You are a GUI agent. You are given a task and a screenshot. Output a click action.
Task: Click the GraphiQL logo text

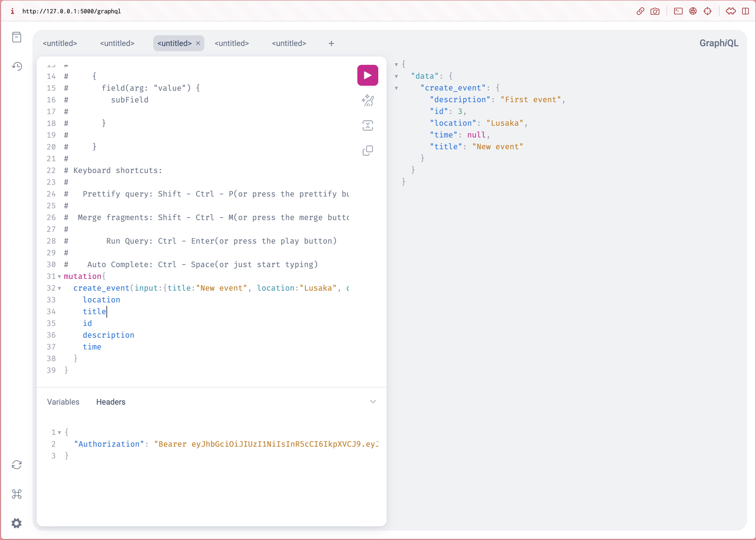719,43
